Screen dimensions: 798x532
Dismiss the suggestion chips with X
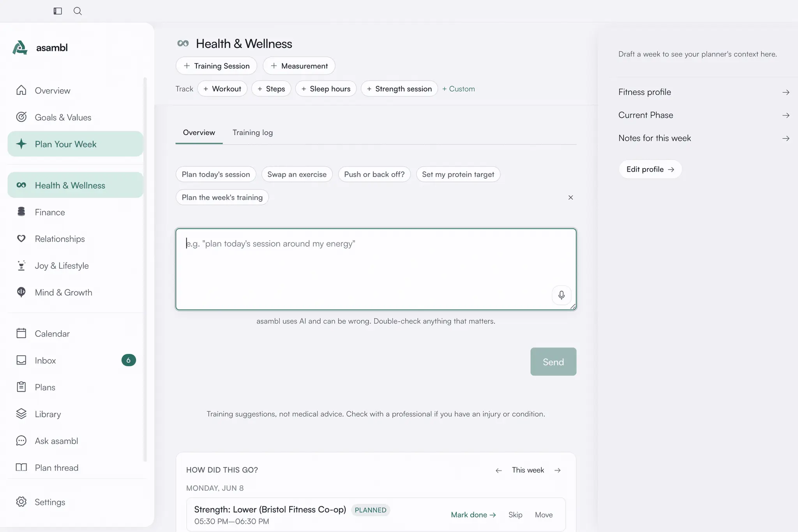[570, 197]
